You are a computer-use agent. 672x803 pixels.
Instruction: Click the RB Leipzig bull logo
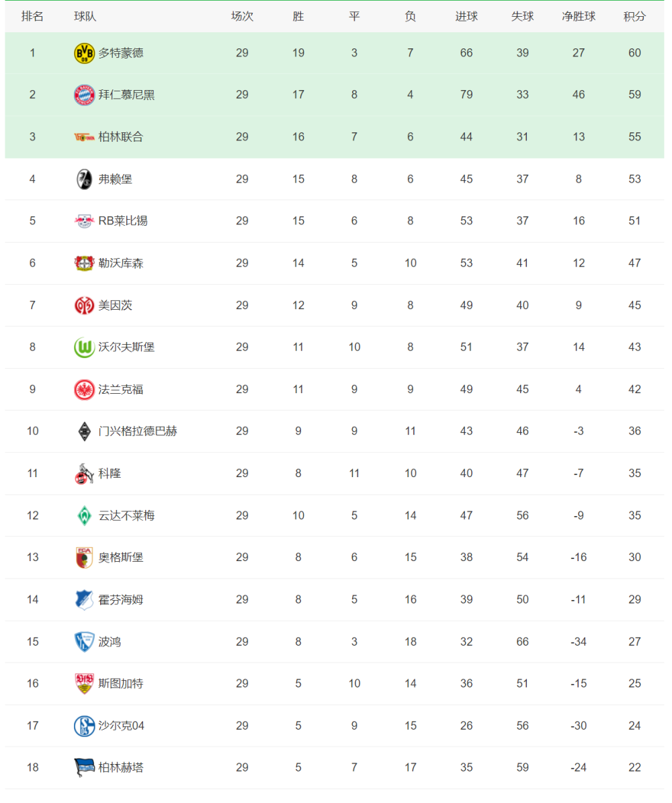point(84,221)
